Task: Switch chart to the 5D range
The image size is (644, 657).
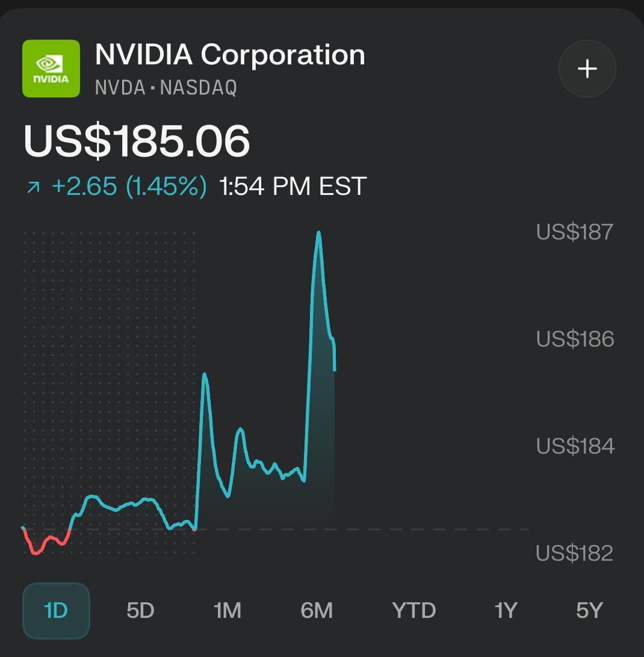Action: click(140, 611)
